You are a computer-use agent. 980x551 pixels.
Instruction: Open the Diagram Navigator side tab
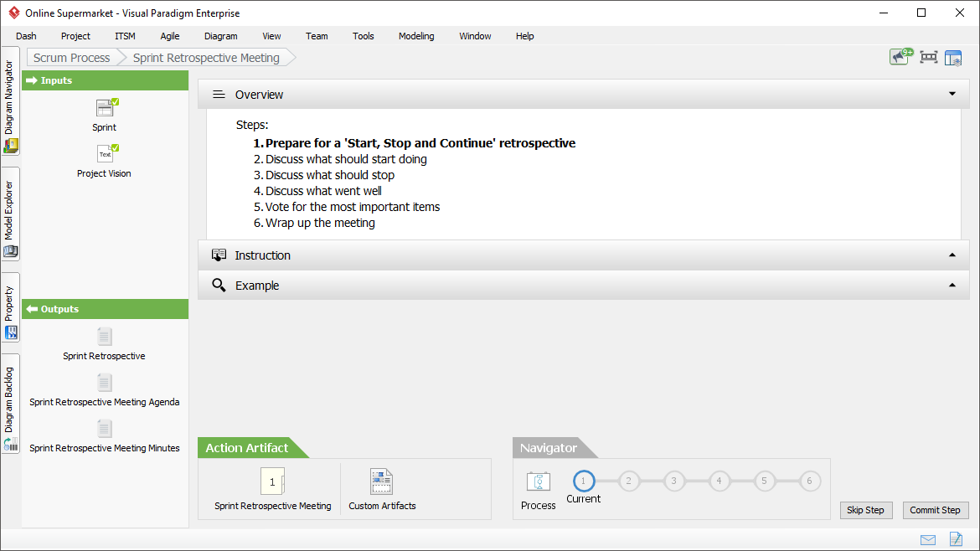(x=10, y=101)
